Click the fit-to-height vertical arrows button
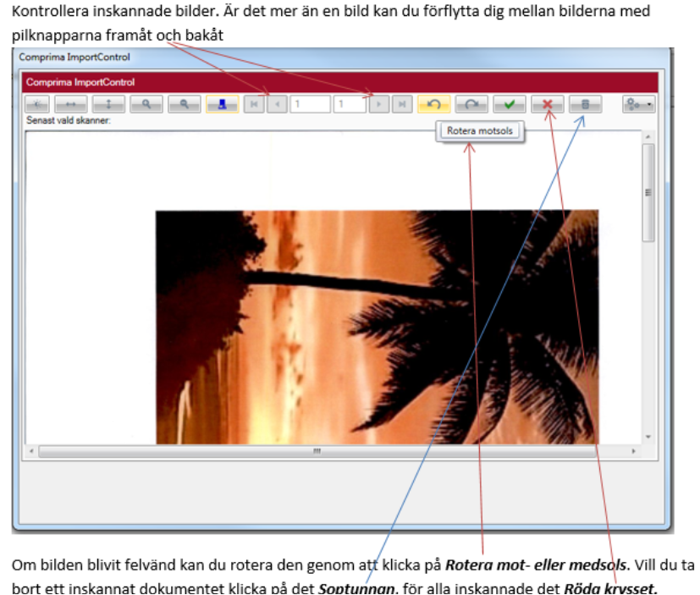Image resolution: width=700 pixels, height=595 pixels. 109,104
